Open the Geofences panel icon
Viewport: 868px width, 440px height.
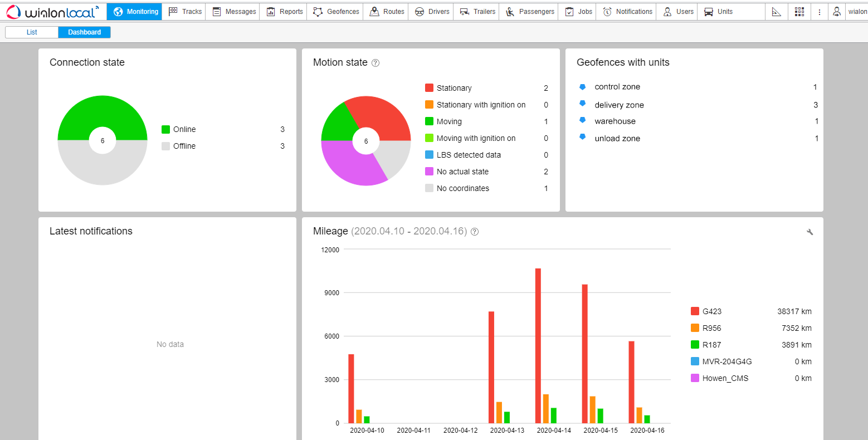(x=318, y=11)
